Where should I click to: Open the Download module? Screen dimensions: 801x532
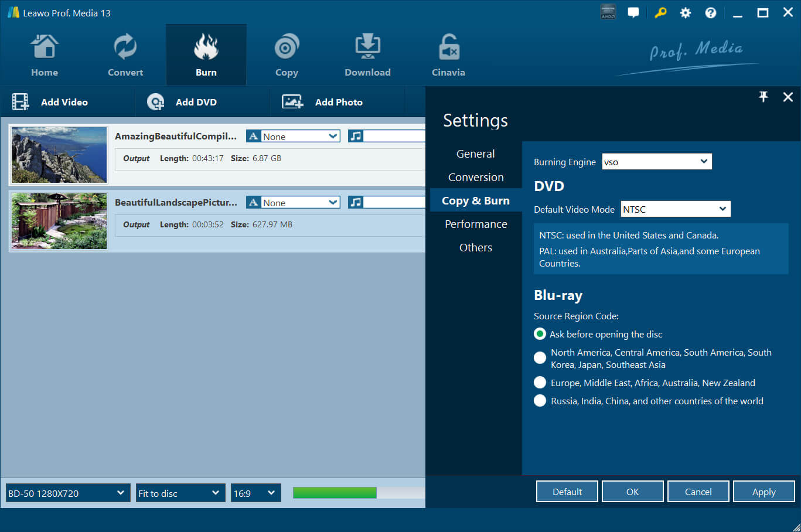367,54
